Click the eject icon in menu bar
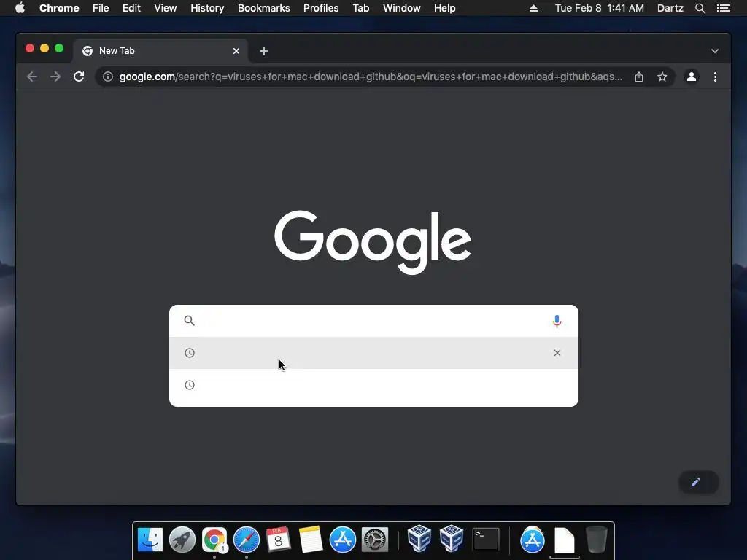 (533, 8)
